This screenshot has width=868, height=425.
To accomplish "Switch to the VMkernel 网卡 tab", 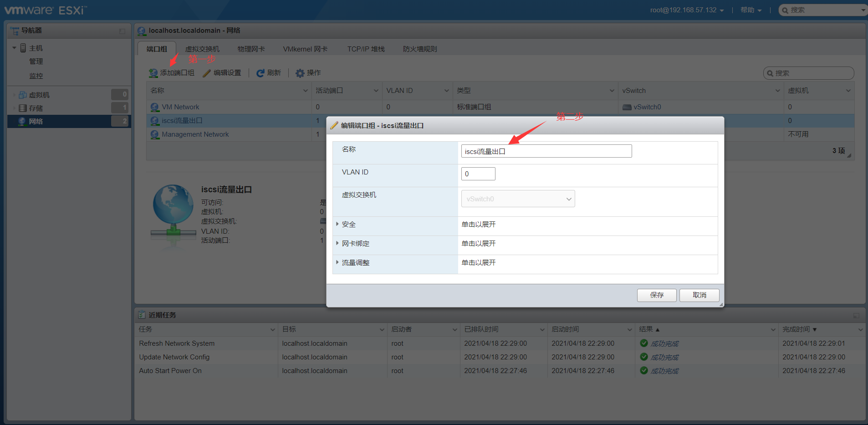I will [305, 48].
